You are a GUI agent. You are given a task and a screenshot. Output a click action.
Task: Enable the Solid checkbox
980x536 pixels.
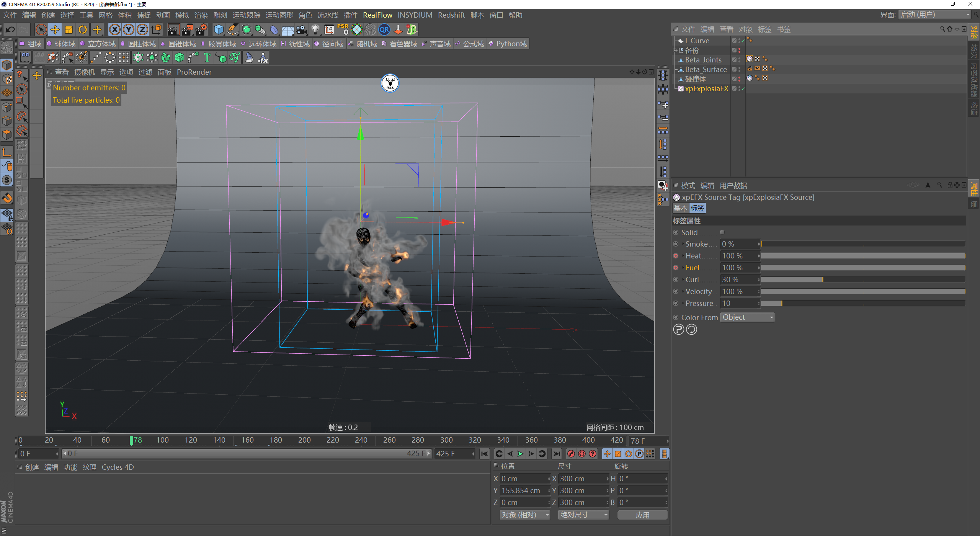[722, 232]
